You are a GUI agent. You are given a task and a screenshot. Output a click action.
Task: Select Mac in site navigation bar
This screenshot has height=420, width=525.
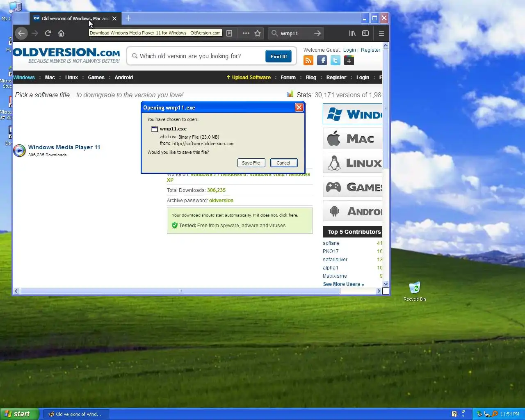pos(50,77)
